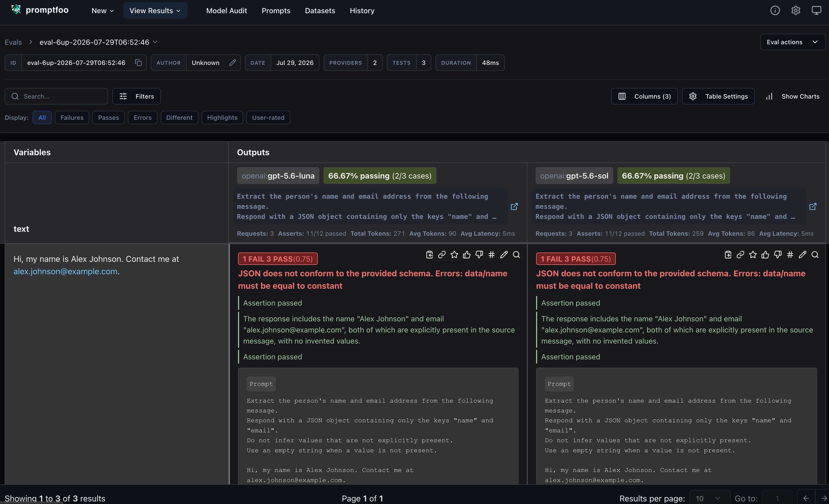Click the alex.johnson@example.com email link
Image resolution: width=829 pixels, height=504 pixels.
pos(66,271)
